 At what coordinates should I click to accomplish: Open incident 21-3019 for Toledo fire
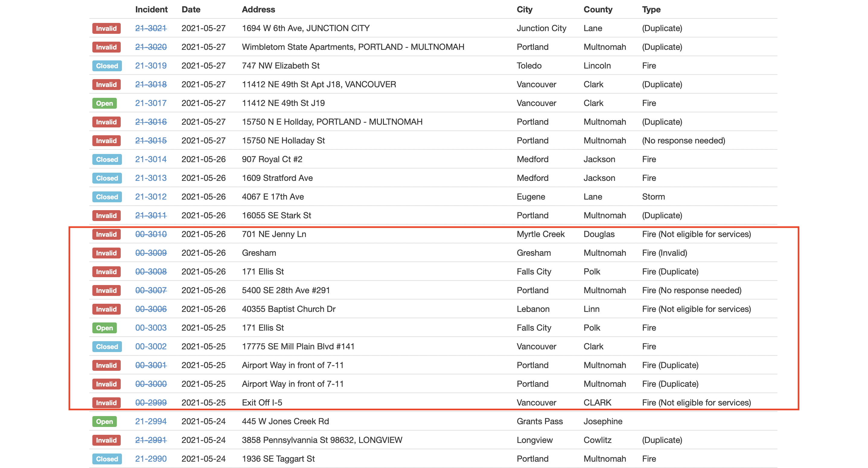point(151,66)
